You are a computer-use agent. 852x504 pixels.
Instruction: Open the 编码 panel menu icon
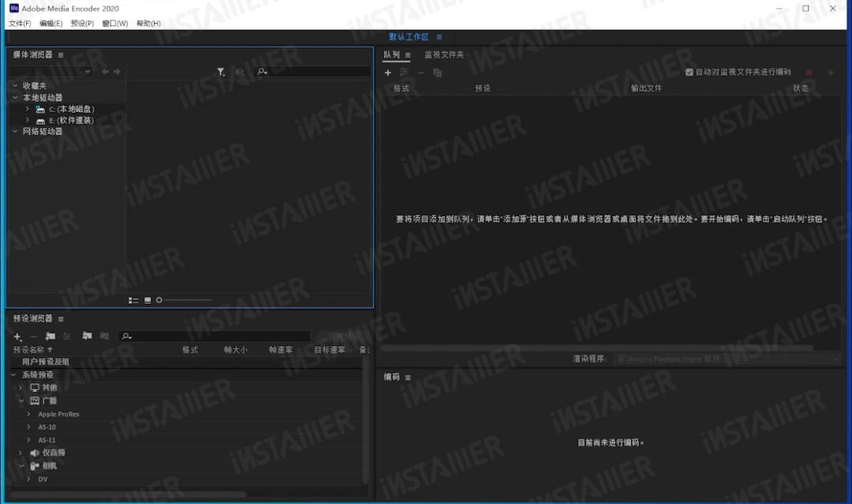pyautogui.click(x=408, y=378)
